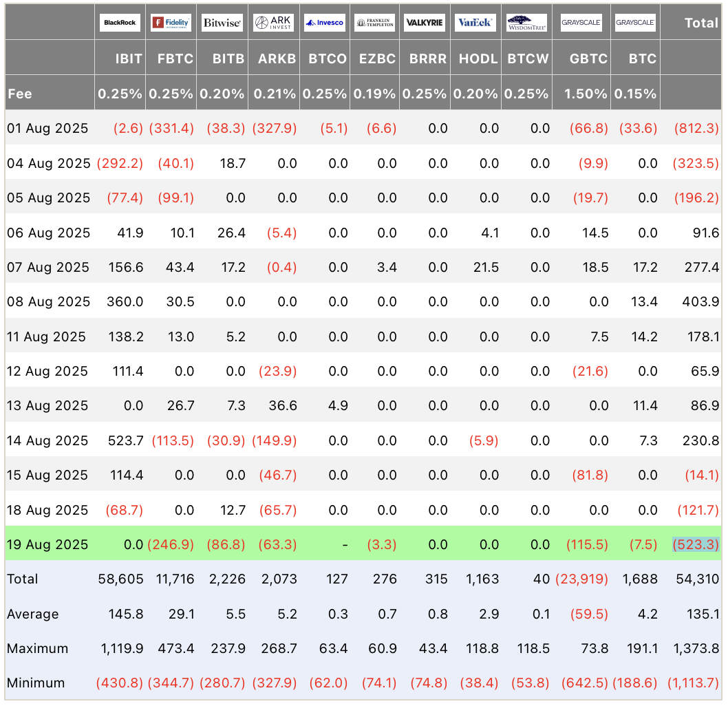
Task: Select the Total column header
Action: coord(701,23)
